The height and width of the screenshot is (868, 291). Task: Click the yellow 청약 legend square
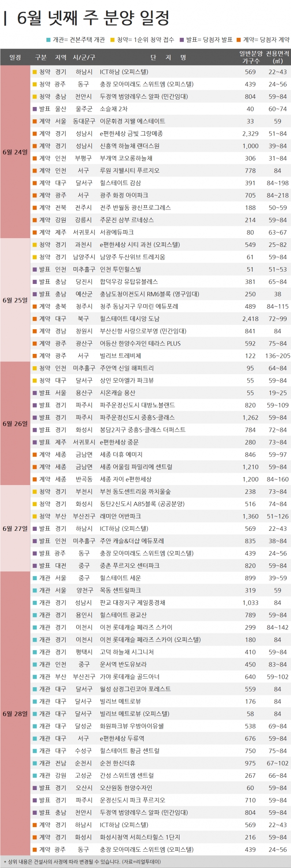(113, 40)
